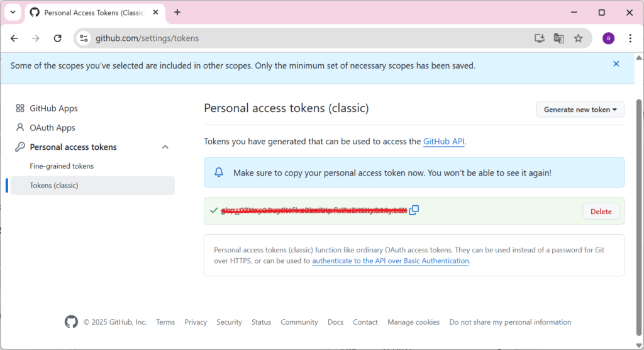
Task: Delete the generated token
Action: click(601, 212)
